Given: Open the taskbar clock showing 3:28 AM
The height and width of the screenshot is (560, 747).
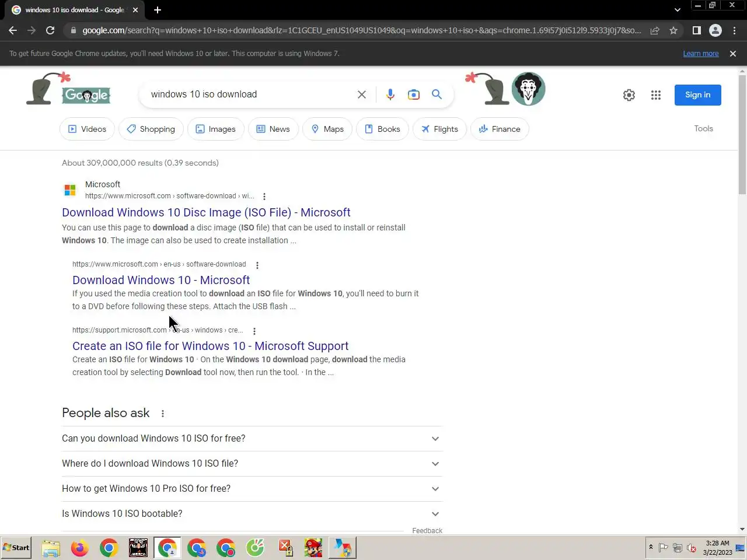Looking at the screenshot, I should pyautogui.click(x=717, y=548).
